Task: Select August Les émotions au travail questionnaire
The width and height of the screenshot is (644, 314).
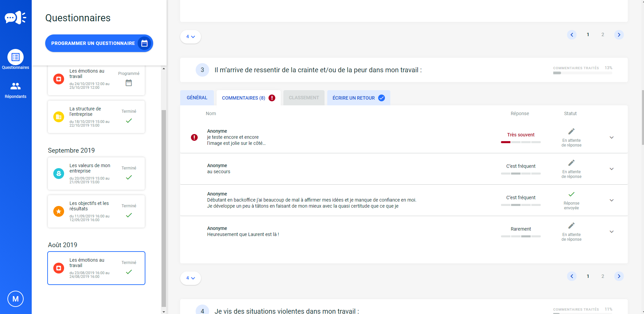Action: point(96,268)
